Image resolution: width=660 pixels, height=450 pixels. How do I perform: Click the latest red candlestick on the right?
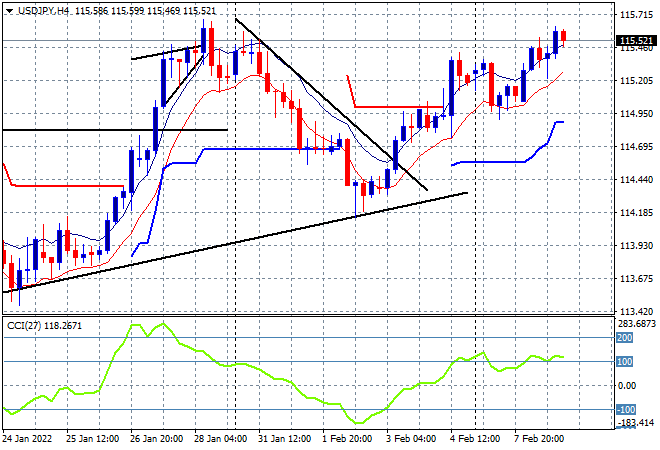pos(563,36)
